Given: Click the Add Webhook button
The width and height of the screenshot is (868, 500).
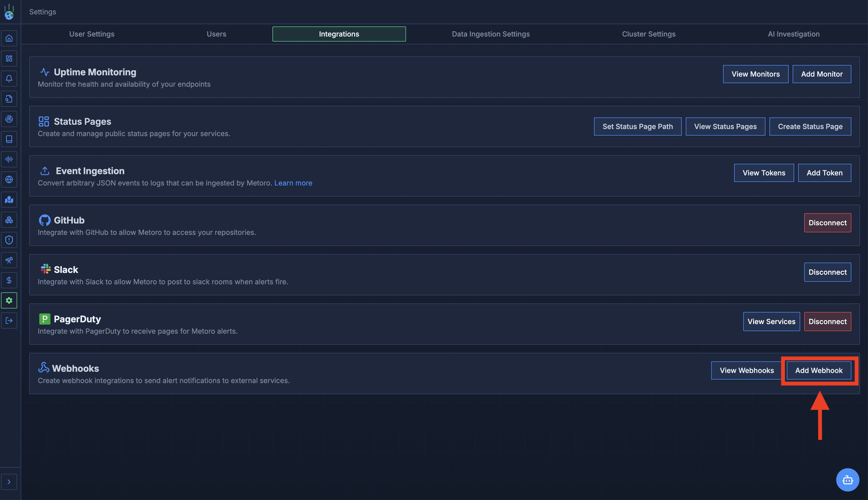Looking at the screenshot, I should (x=819, y=370).
